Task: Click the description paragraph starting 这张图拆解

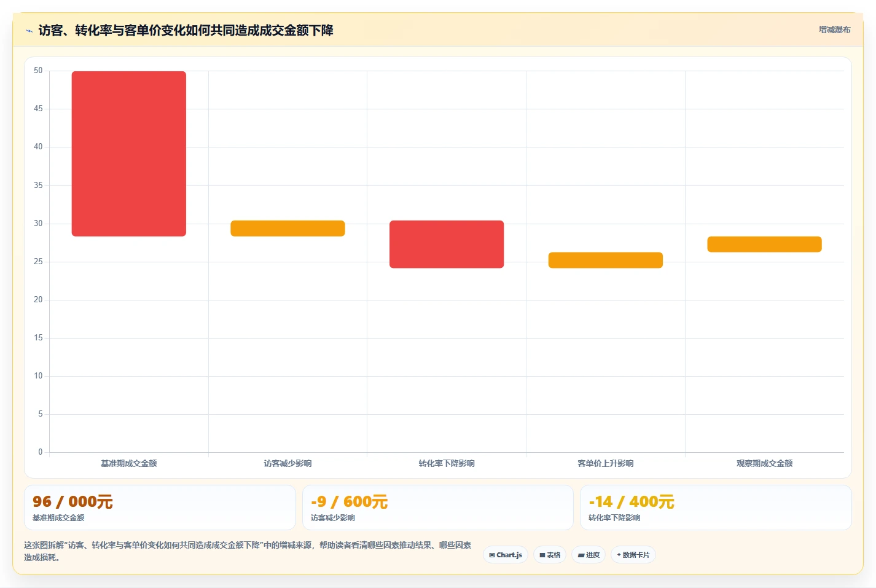Action: [x=248, y=551]
